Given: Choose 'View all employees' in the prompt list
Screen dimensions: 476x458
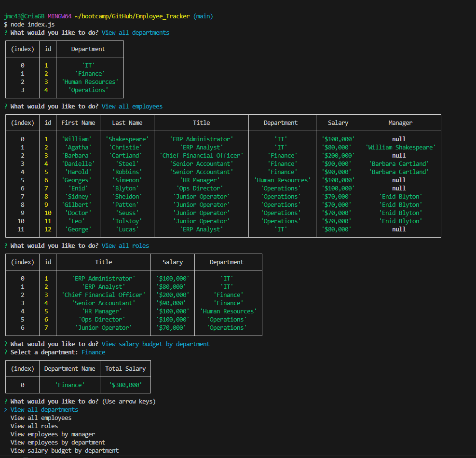Looking at the screenshot, I should click(41, 418).
